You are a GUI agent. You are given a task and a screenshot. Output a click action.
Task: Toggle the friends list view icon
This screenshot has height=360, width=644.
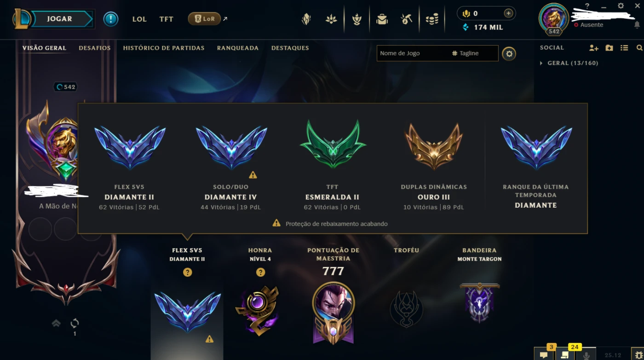624,48
